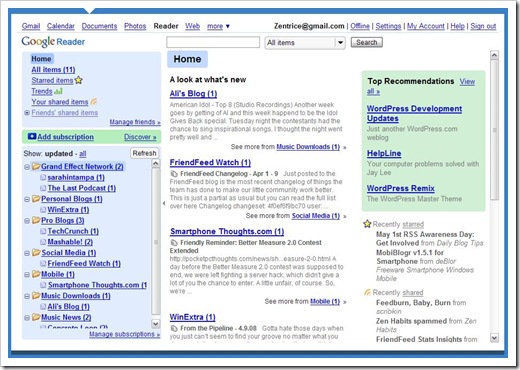520x370 pixels.
Task: Open the Ali's Blog (1) heading
Action: coord(193,94)
